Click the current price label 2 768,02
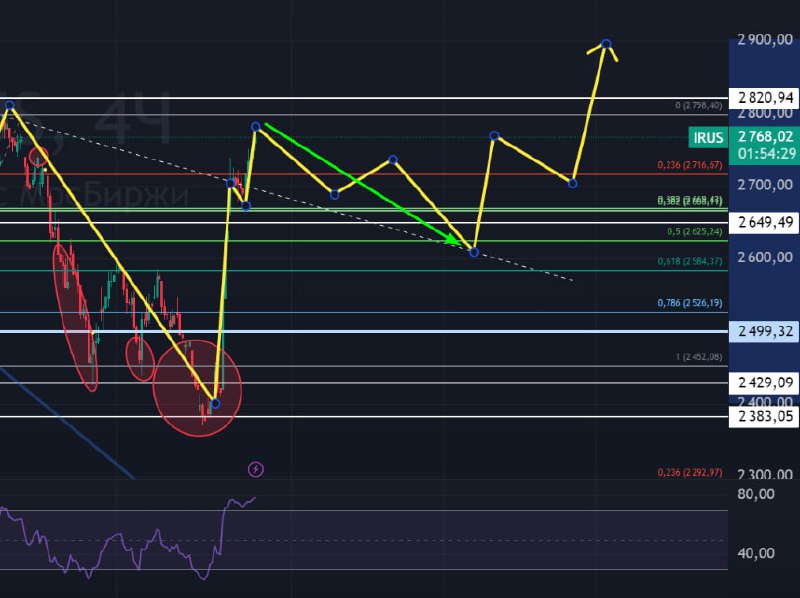Image resolution: width=800 pixels, height=598 pixels. click(x=765, y=137)
